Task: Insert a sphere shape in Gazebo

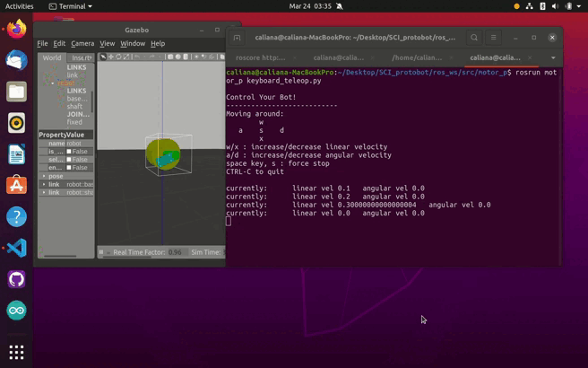Action: 178,57
